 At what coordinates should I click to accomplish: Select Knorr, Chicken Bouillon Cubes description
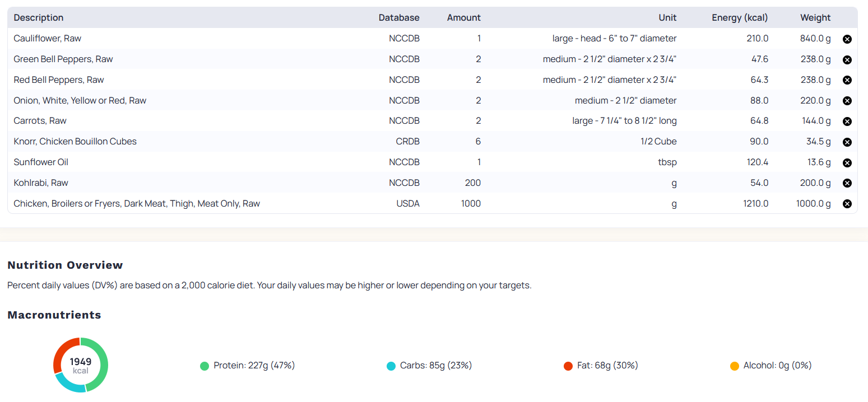(x=75, y=142)
